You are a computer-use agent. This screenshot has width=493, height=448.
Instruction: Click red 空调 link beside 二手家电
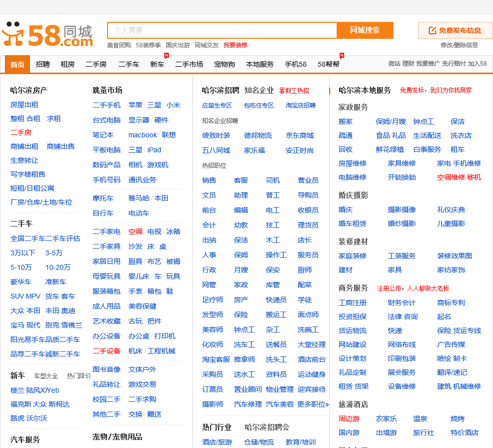tap(135, 231)
